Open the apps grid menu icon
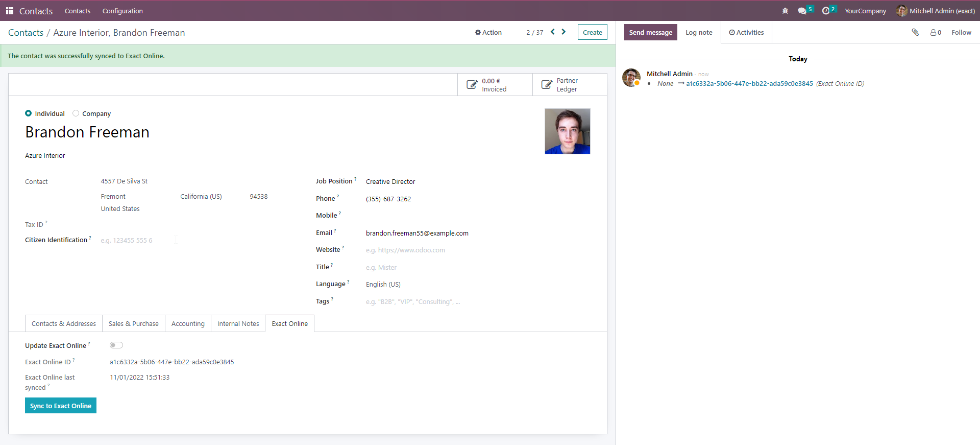 10,11
